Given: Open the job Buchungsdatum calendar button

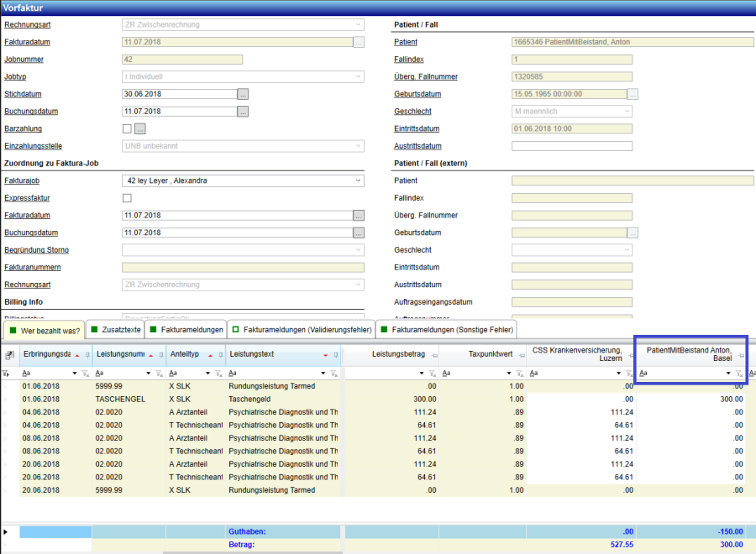Looking at the screenshot, I should (359, 233).
